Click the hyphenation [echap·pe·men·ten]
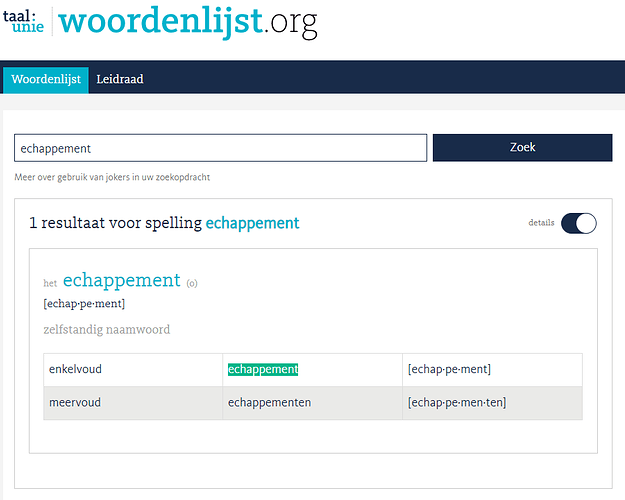The height and width of the screenshot is (500, 625). pyautogui.click(x=456, y=403)
